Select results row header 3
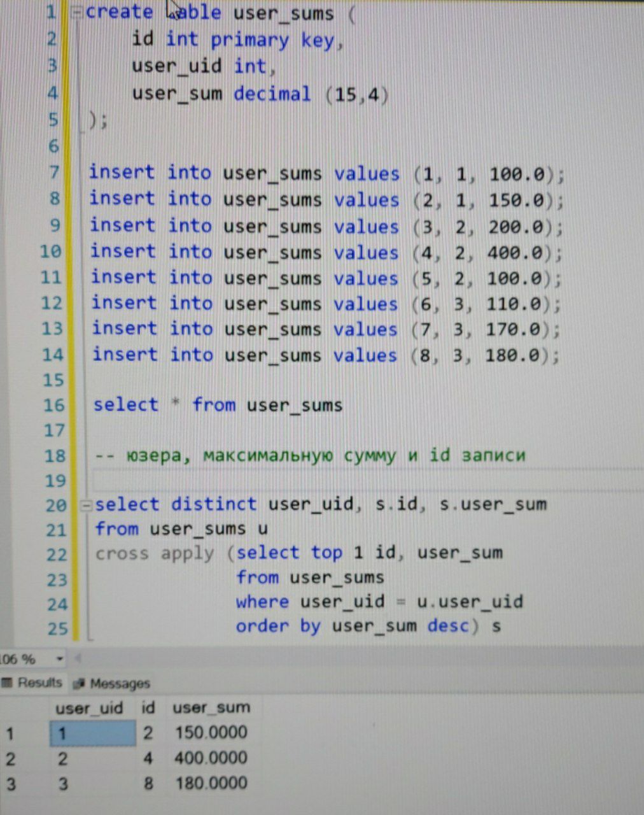644x815 pixels. point(10,784)
